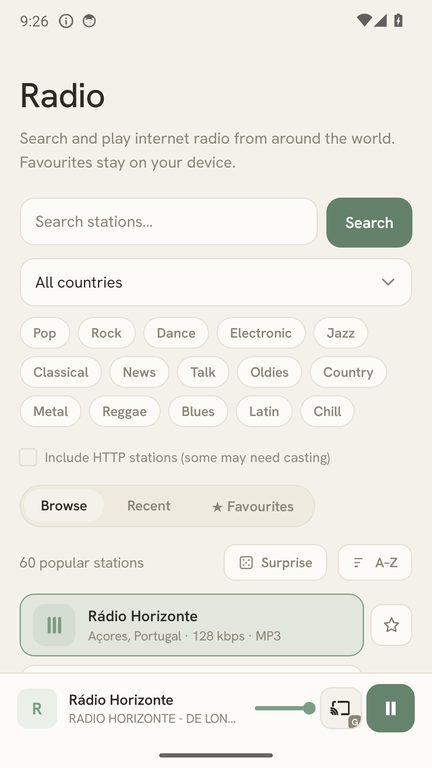Image resolution: width=432 pixels, height=768 pixels.
Task: Switch to the Favourites tab
Action: point(253,506)
